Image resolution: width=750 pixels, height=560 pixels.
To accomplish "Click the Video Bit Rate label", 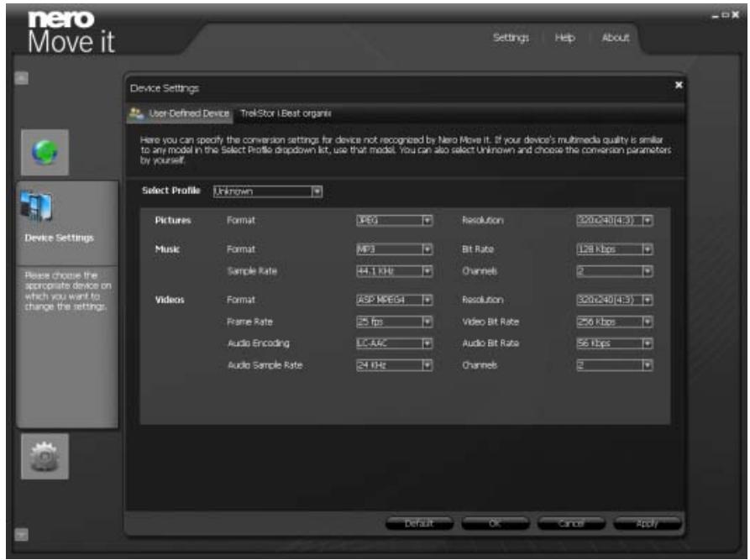I will tap(490, 322).
